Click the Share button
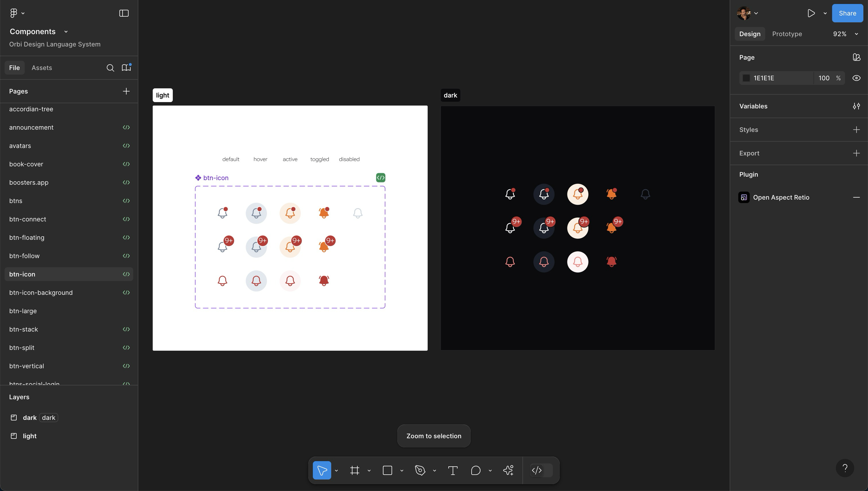Screen dimensions: 868x491 click(847, 13)
